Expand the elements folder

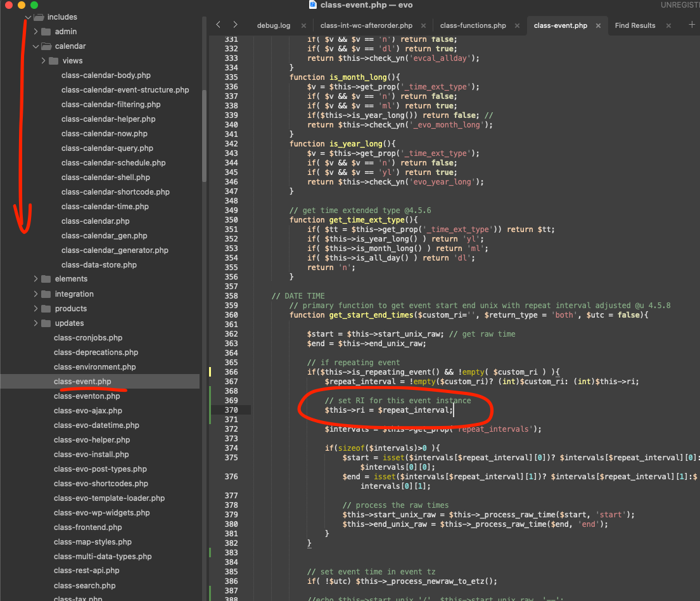click(35, 279)
